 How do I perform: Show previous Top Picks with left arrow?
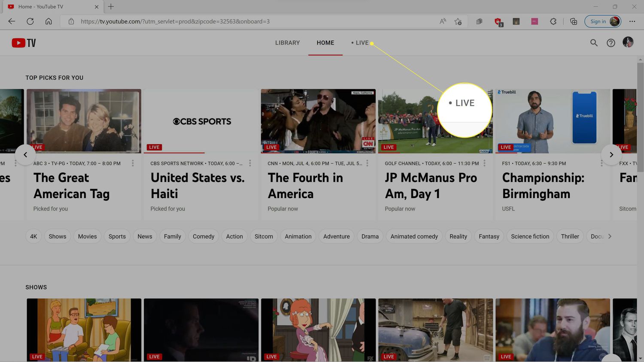25,155
